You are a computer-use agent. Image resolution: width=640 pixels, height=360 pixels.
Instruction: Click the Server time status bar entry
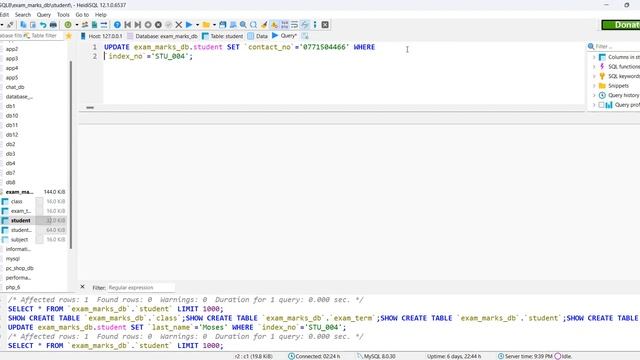click(x=525, y=356)
